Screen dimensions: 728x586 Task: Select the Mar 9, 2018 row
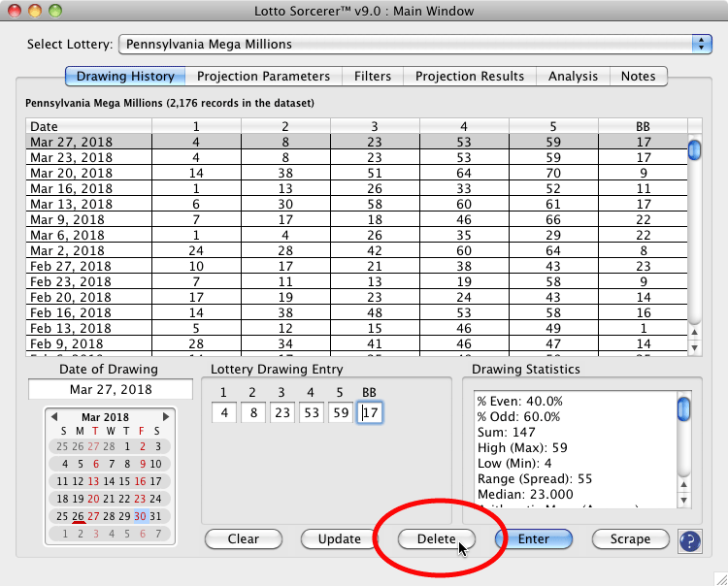(x=356, y=219)
